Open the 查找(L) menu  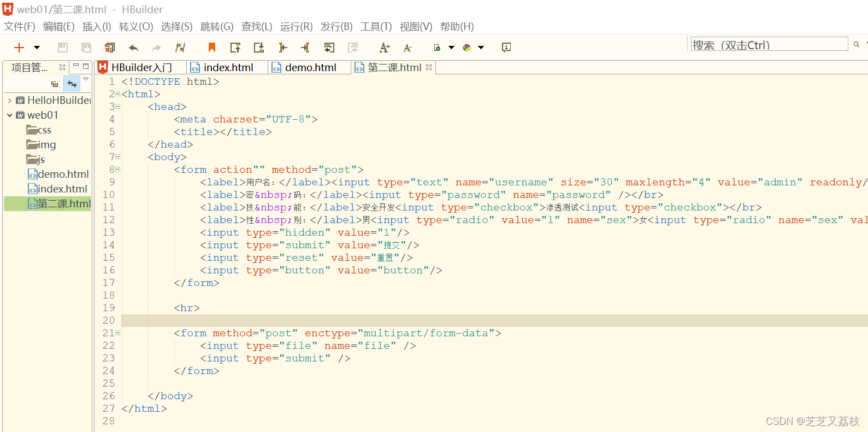[x=257, y=26]
